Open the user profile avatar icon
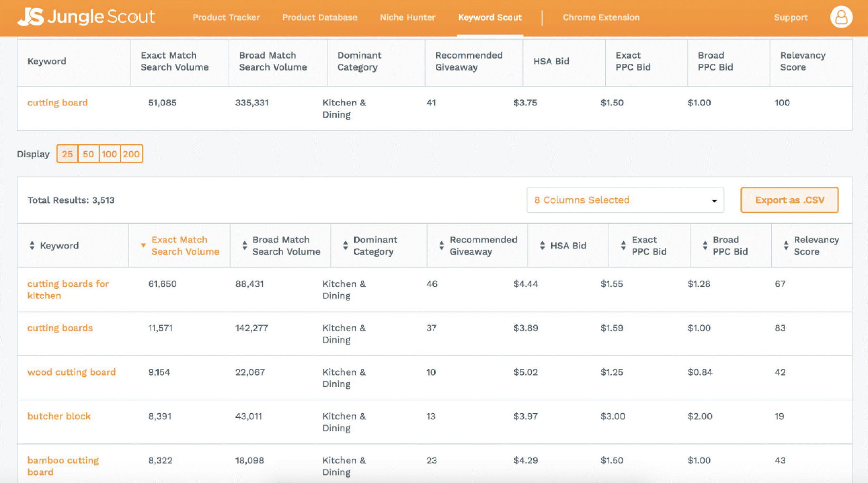 click(x=841, y=17)
